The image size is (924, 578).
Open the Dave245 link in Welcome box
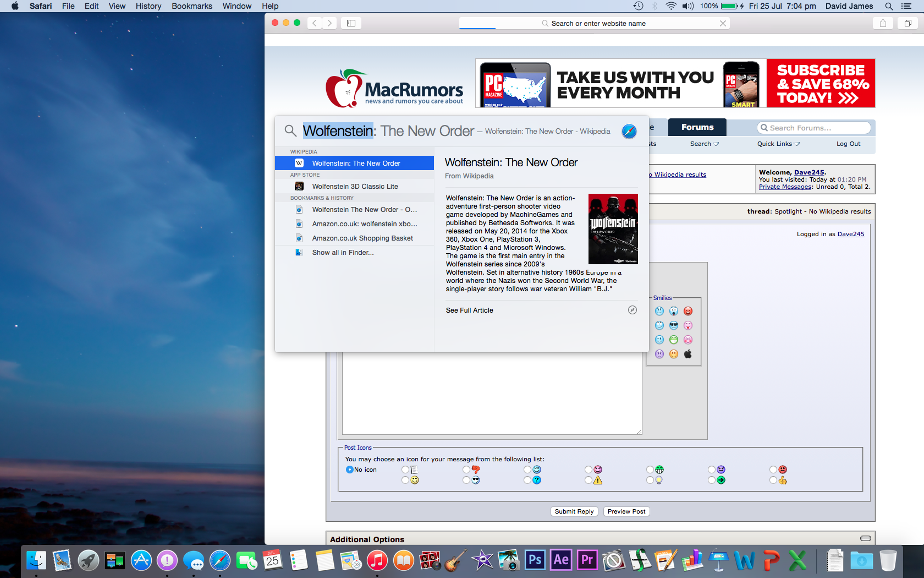(809, 172)
